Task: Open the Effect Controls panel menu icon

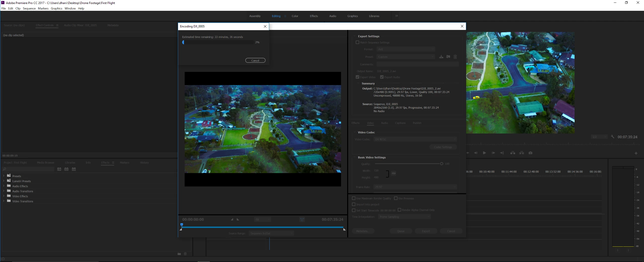Action: click(57, 25)
